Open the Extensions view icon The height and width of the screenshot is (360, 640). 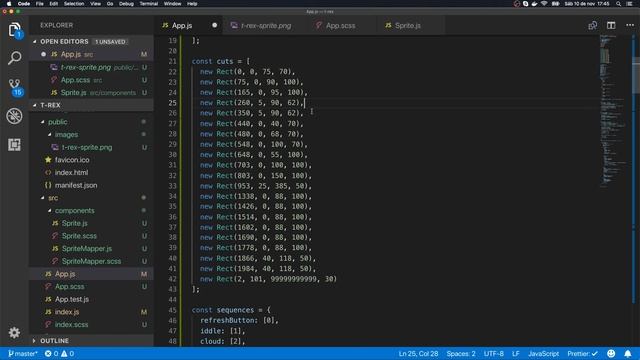(14, 144)
